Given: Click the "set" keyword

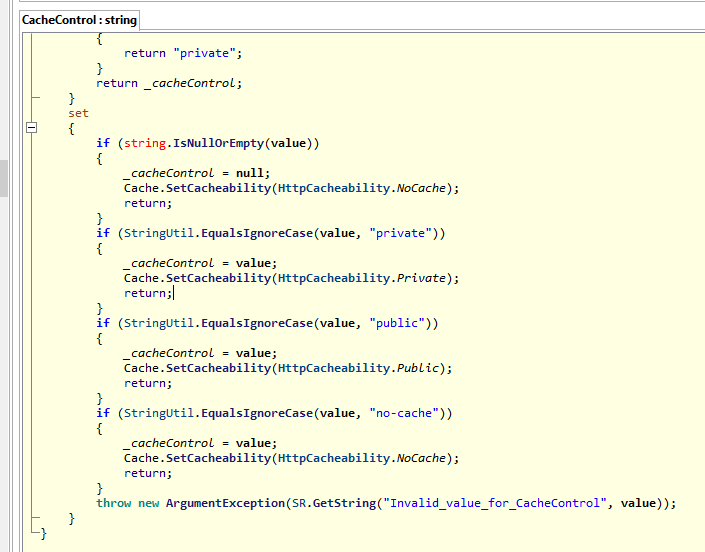Looking at the screenshot, I should coord(78,113).
